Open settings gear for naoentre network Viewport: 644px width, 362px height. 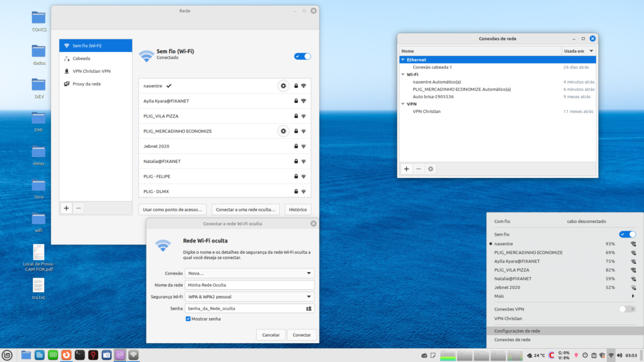click(283, 85)
